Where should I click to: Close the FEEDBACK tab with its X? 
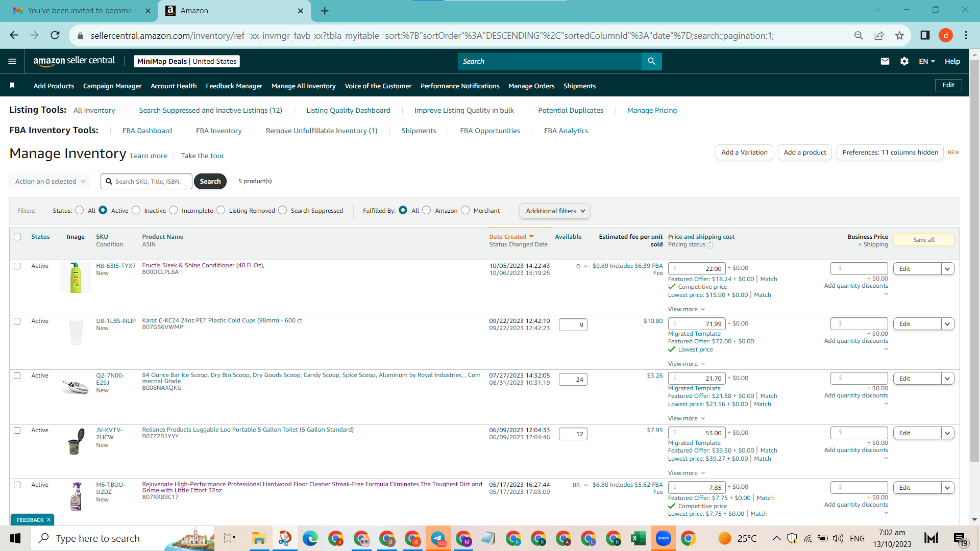49,520
